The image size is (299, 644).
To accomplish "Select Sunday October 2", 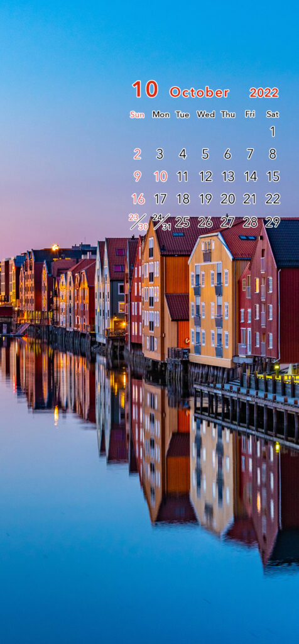I will [138, 154].
